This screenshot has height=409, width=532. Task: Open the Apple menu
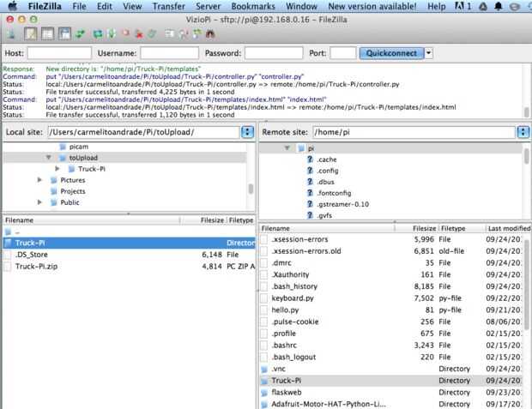(13, 6)
